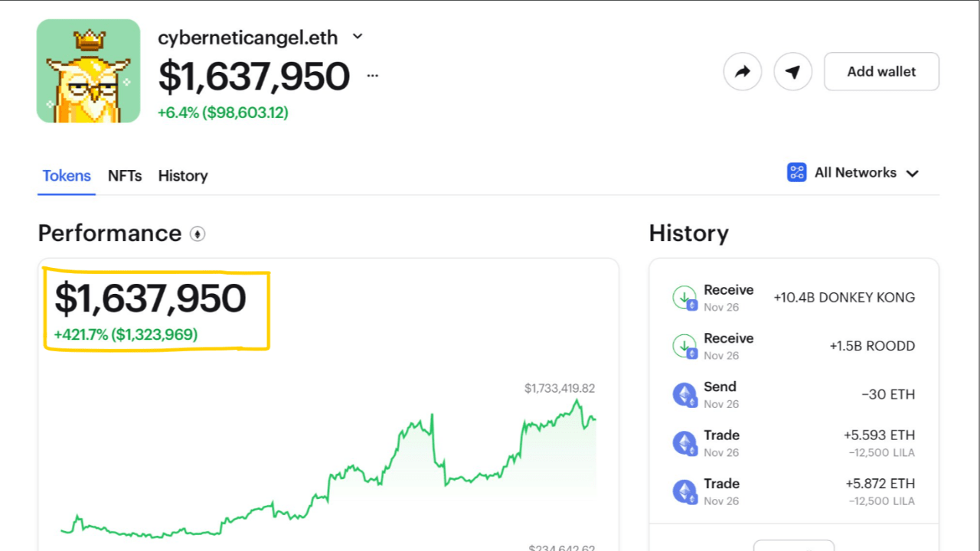Click the Add wallet button
This screenshot has height=551, width=980.
pos(881,71)
